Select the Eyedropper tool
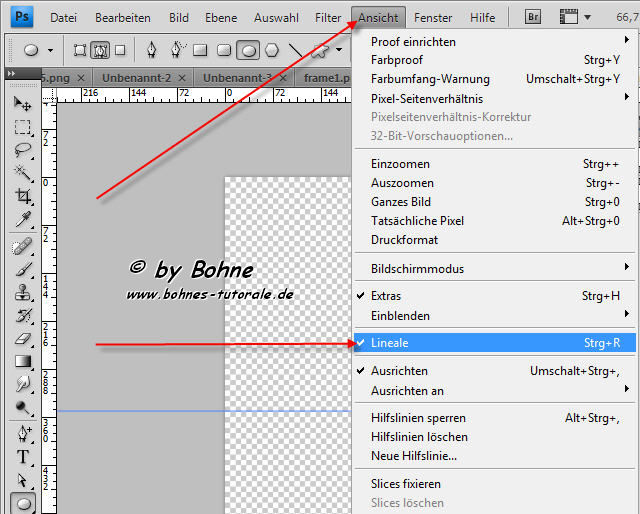640x514 pixels. (x=22, y=220)
